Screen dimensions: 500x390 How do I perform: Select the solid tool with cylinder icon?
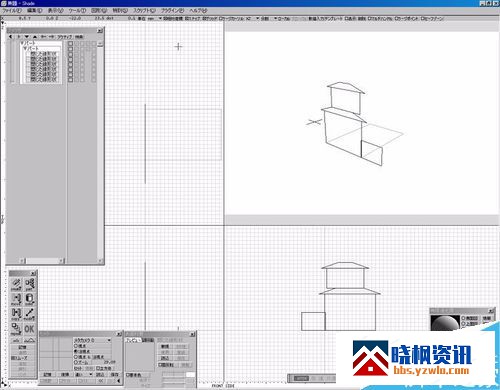click(29, 299)
